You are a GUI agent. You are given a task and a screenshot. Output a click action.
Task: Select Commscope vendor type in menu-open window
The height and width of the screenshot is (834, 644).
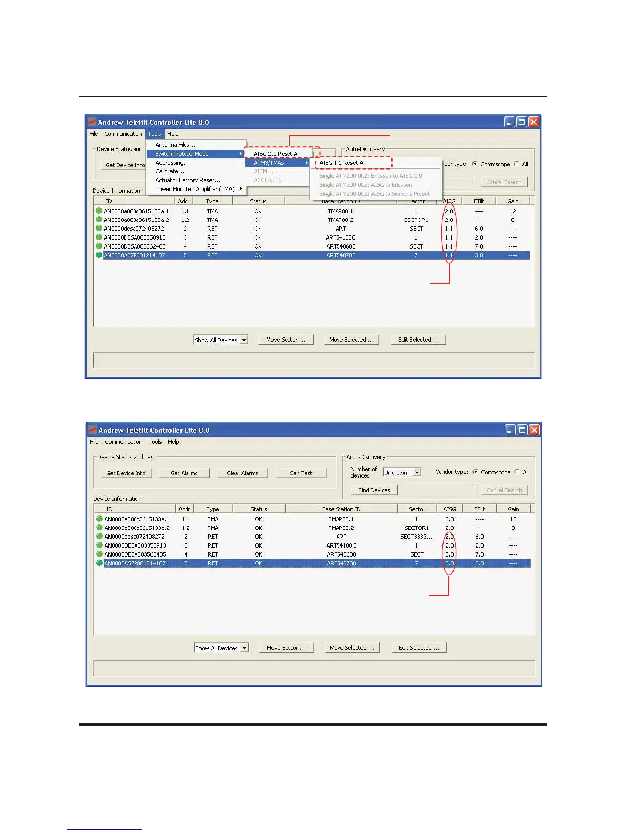pos(475,164)
